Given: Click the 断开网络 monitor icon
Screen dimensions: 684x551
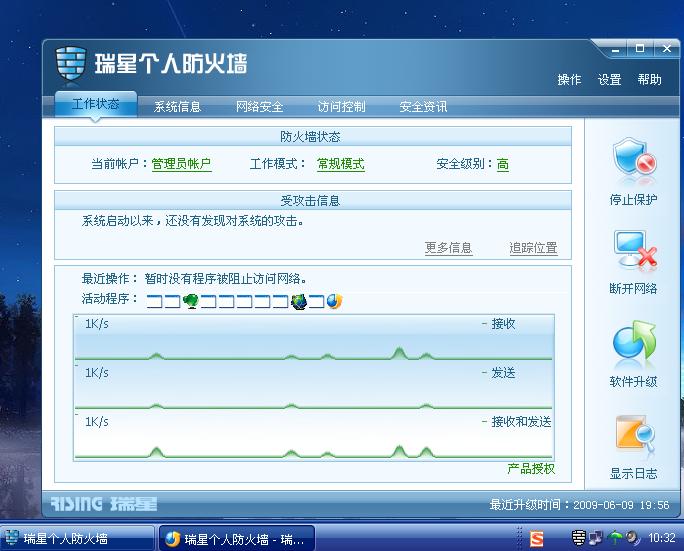Looking at the screenshot, I should tap(635, 249).
